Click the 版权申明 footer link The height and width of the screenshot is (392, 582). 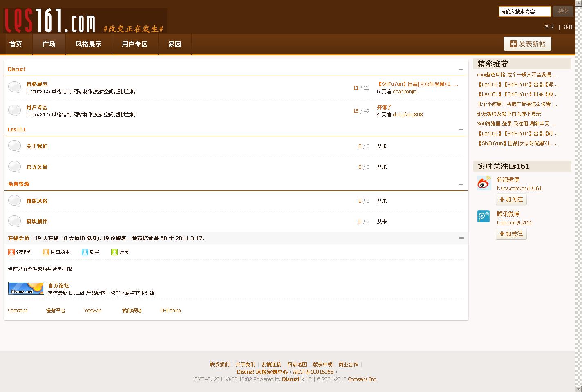(x=323, y=365)
